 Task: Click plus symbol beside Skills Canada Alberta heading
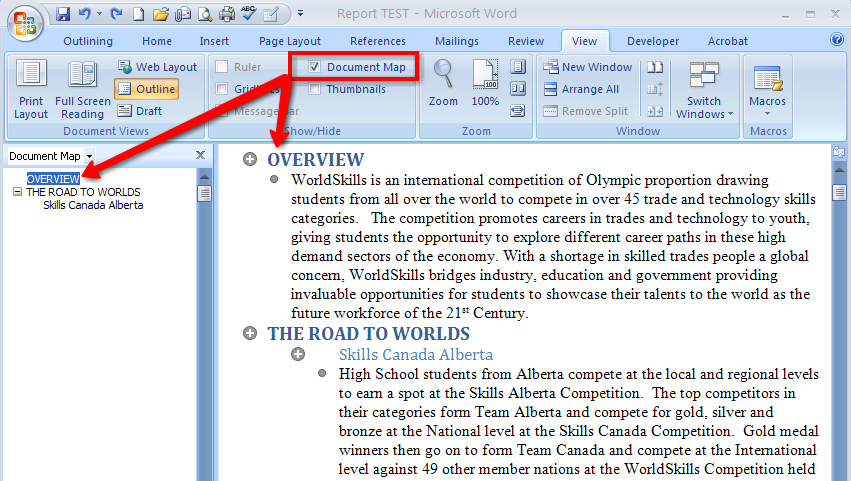(298, 354)
